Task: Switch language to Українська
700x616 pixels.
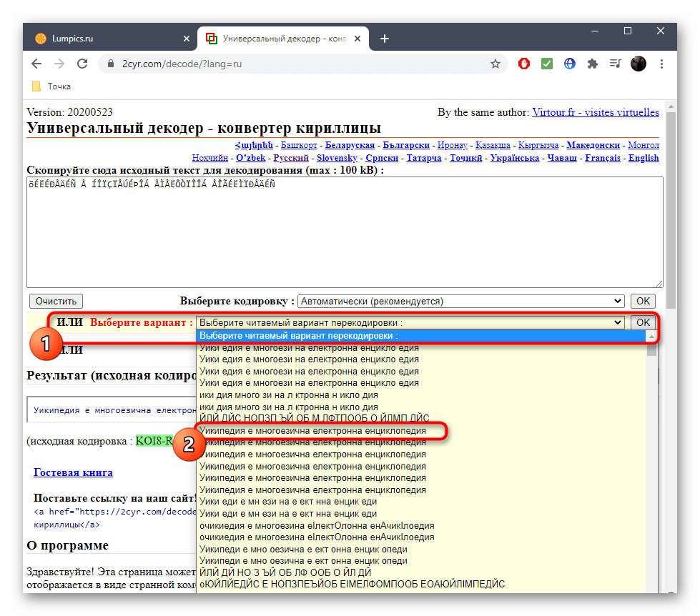Action: click(x=514, y=158)
